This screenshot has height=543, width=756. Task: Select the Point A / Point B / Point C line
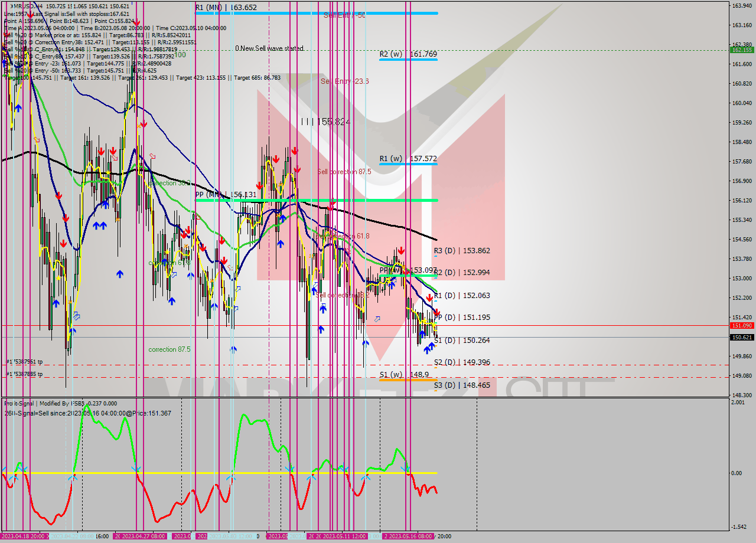click(69, 21)
